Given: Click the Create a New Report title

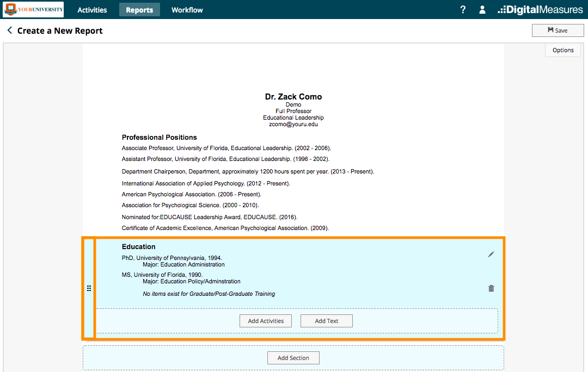Looking at the screenshot, I should [x=60, y=30].
